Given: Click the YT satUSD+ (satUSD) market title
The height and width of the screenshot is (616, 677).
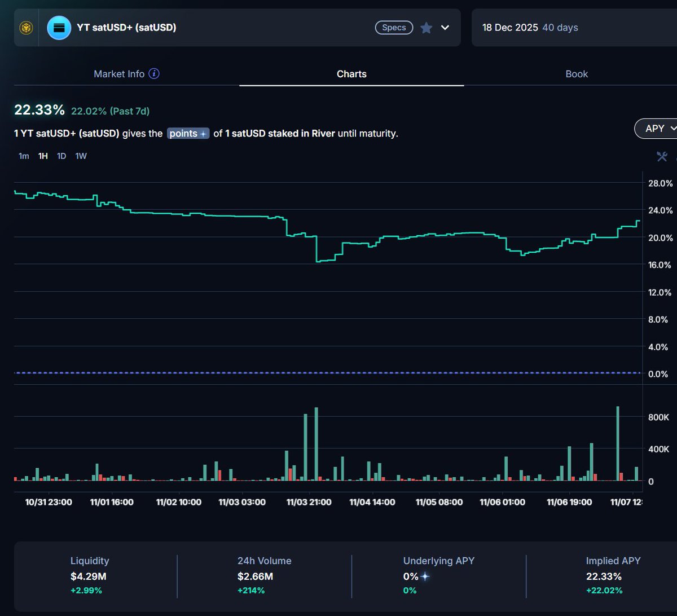Looking at the screenshot, I should coord(126,27).
